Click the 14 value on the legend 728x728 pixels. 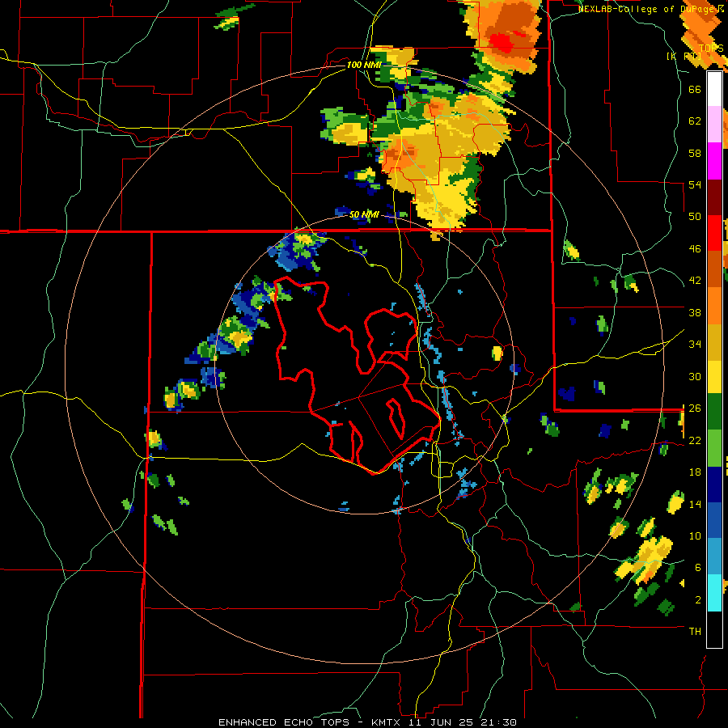695,504
